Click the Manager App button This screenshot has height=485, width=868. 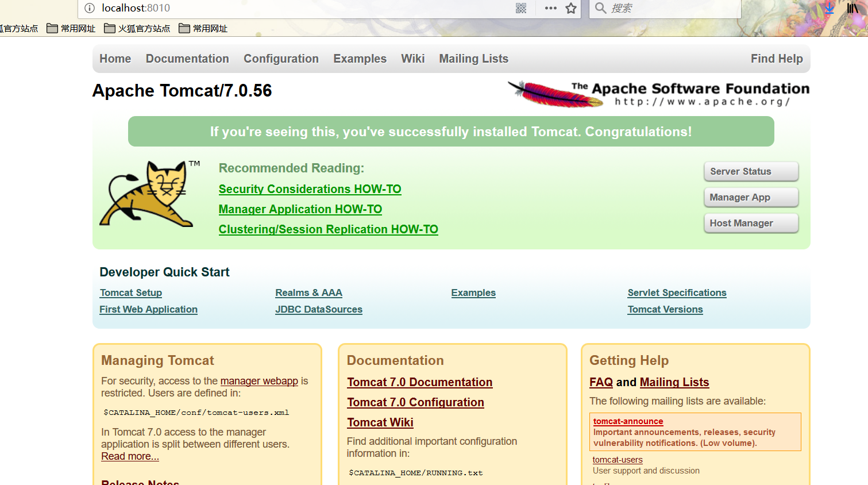pos(751,197)
